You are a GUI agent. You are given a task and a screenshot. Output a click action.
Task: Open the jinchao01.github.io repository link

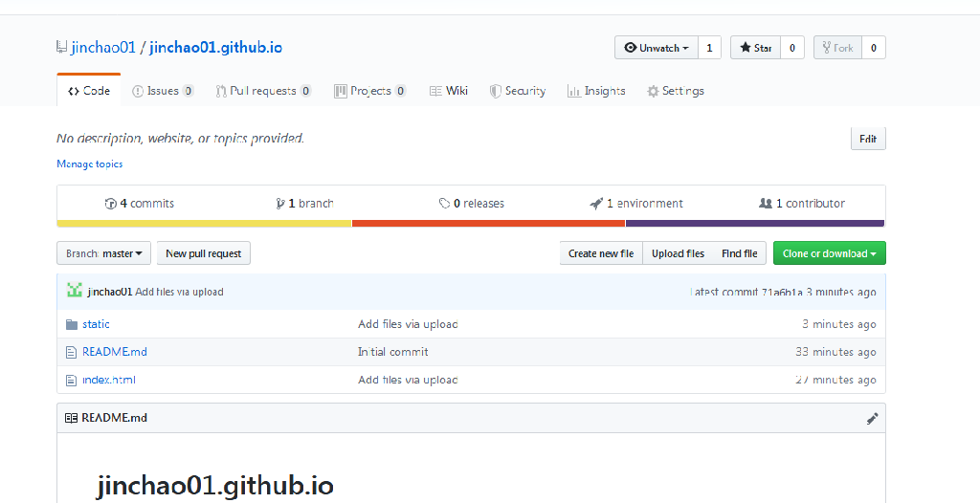click(x=215, y=48)
